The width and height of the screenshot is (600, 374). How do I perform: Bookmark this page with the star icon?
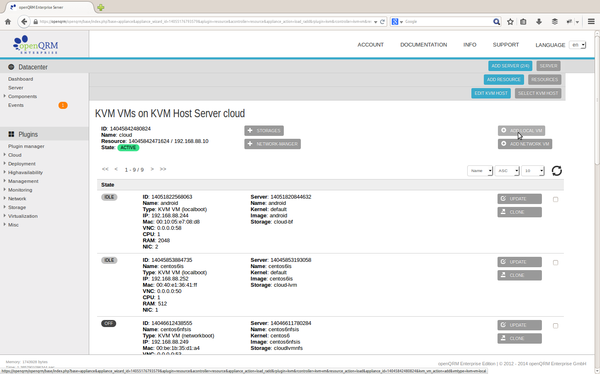point(510,22)
